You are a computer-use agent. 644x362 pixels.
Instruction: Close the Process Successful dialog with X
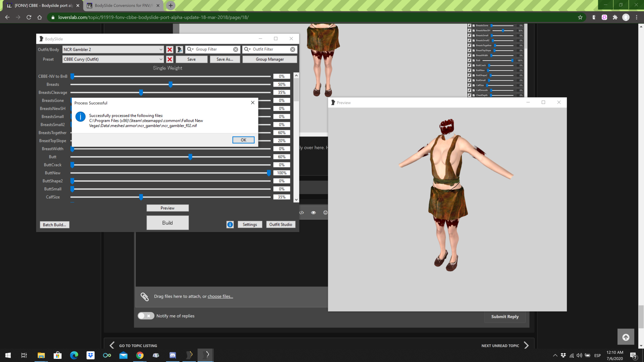click(x=253, y=103)
